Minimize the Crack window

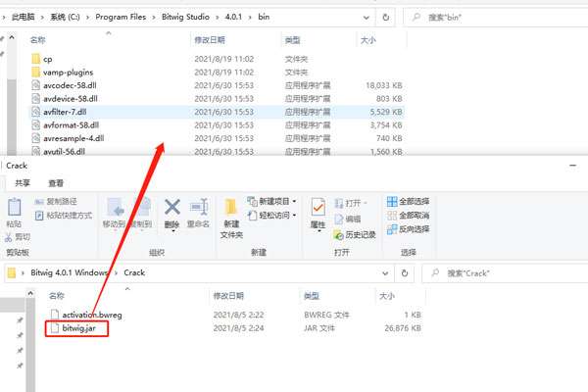[x=573, y=166]
